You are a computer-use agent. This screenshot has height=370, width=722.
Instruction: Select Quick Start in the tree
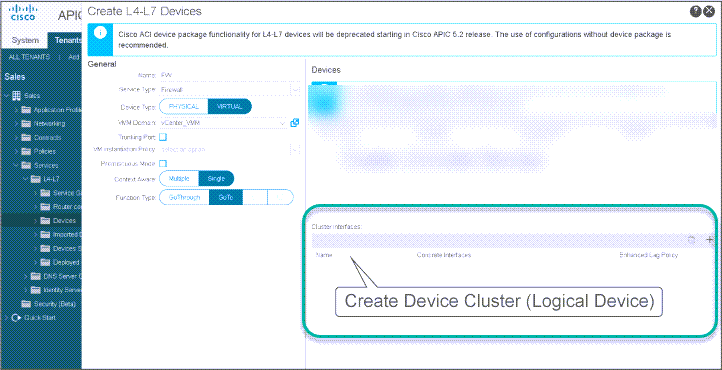(40, 318)
